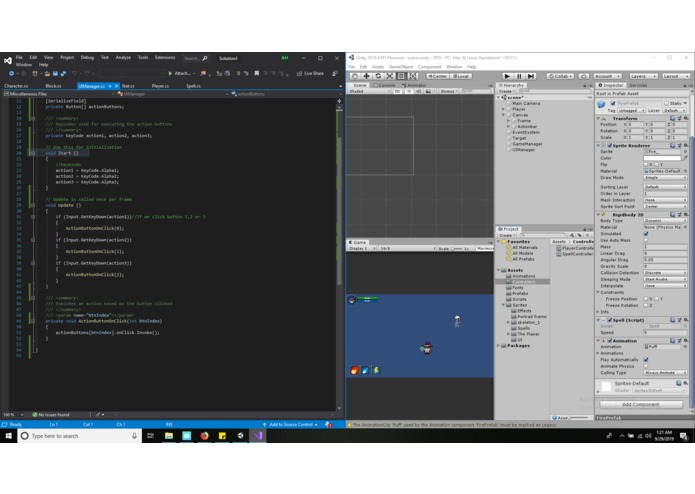
Task: Toggle the Sprite Renderer enabled checkbox
Action: click(x=610, y=145)
